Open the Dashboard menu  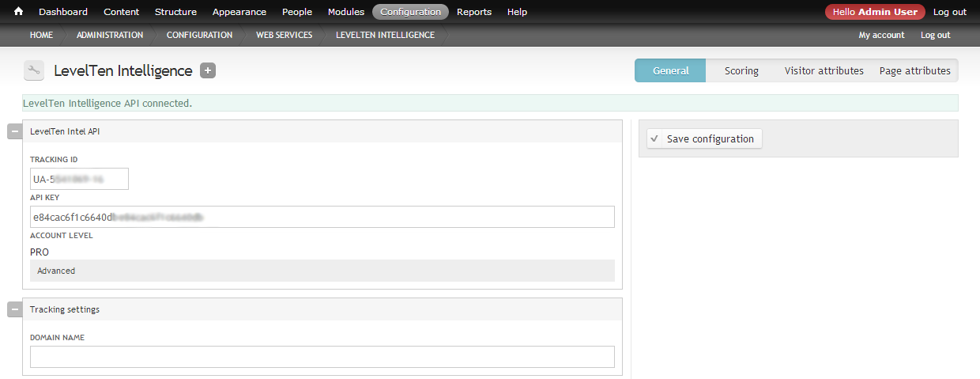coord(63,12)
